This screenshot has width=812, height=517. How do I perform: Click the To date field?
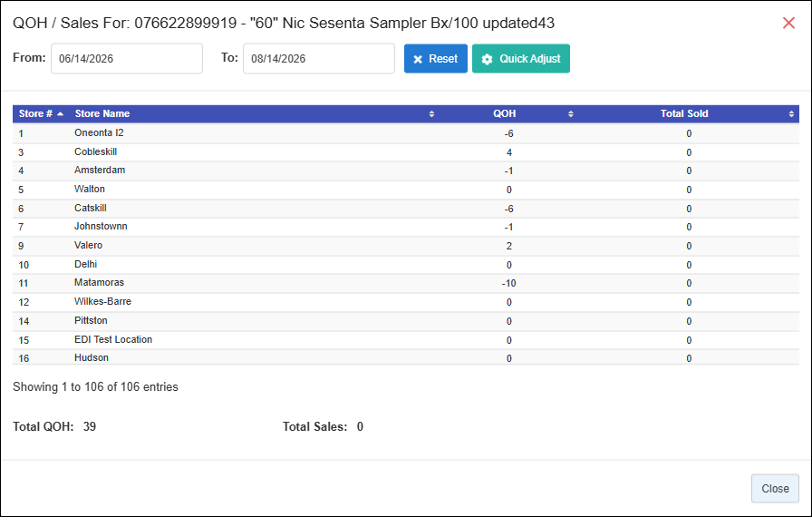[319, 59]
